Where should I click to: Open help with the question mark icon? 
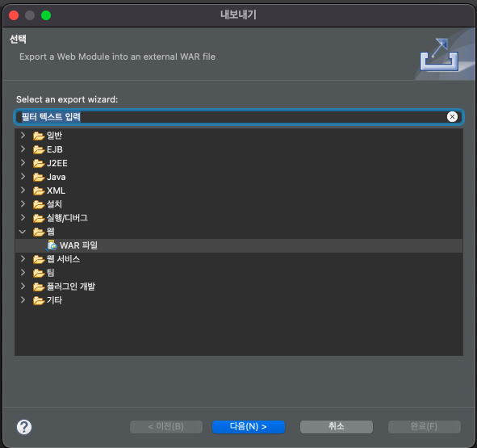[24, 427]
